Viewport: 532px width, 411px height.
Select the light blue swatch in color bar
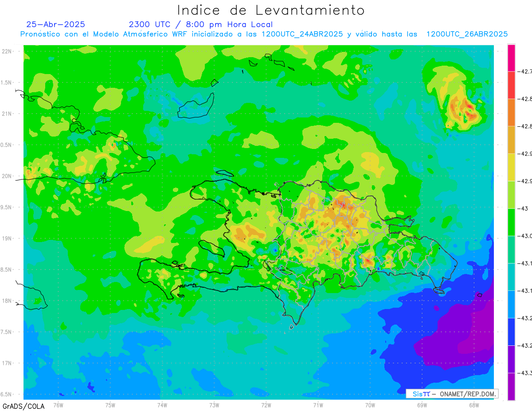(x=511, y=304)
